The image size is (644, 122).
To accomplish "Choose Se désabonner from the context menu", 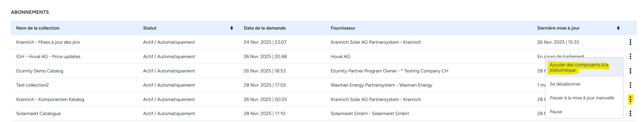I will coord(565,84).
